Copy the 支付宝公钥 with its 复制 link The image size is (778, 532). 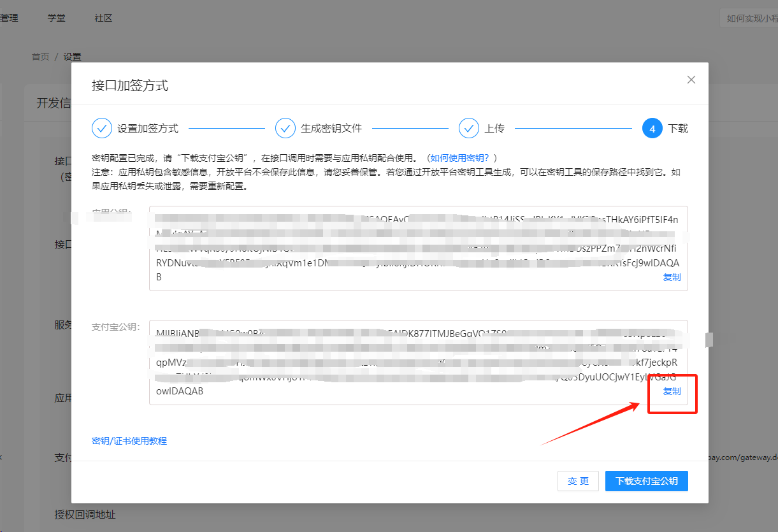(x=672, y=391)
